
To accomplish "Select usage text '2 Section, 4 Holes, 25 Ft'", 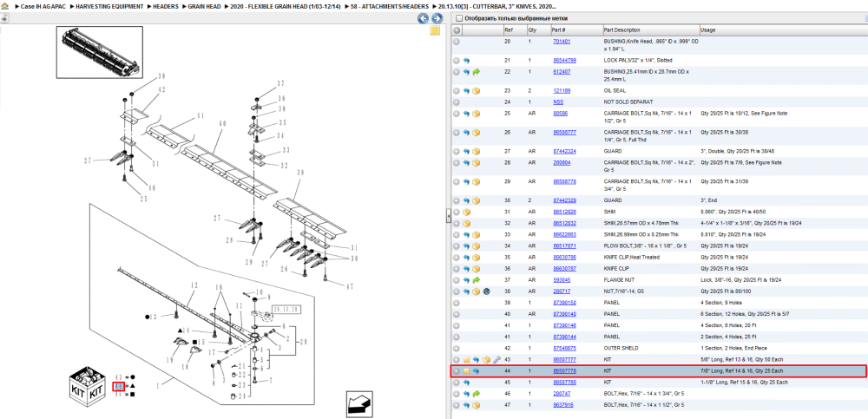I will click(728, 337).
